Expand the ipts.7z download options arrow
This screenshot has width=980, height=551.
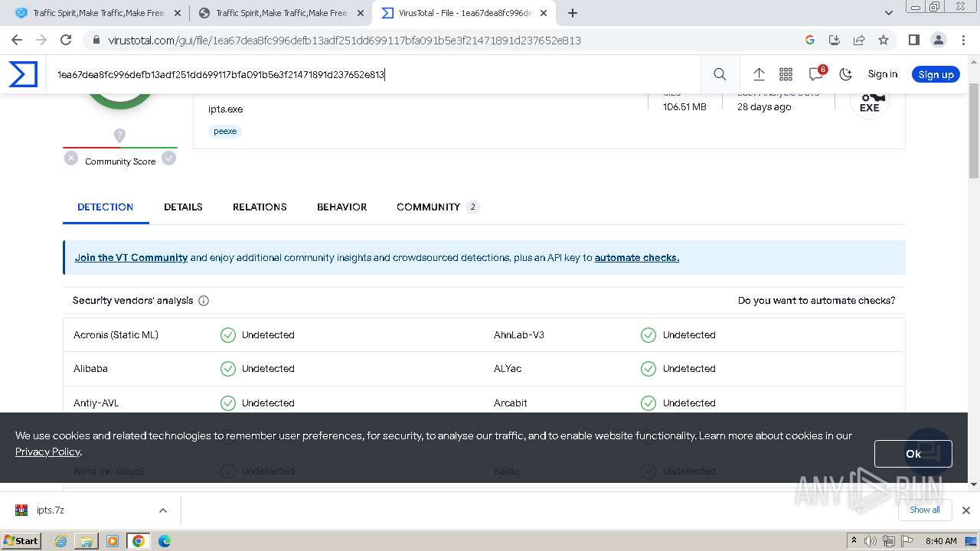pyautogui.click(x=163, y=510)
